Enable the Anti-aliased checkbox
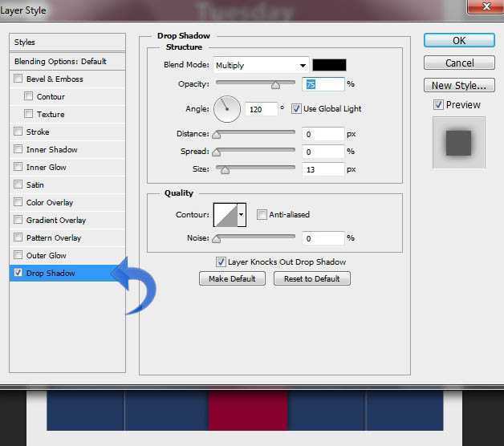504x446 pixels. point(262,214)
